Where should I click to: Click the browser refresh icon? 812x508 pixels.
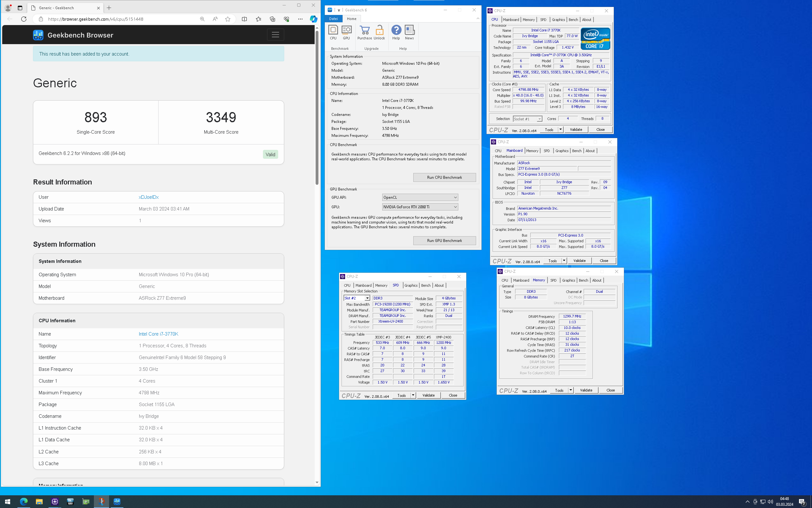(23, 19)
